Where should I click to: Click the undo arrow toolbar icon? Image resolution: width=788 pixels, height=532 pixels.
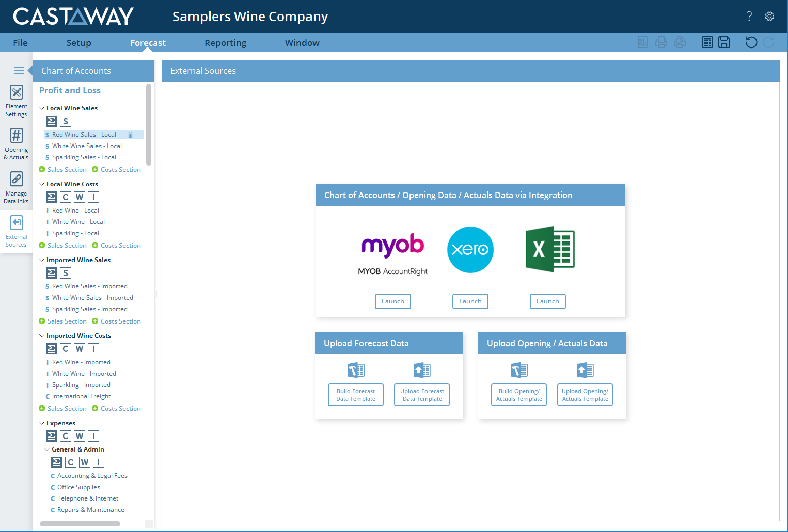coord(751,42)
